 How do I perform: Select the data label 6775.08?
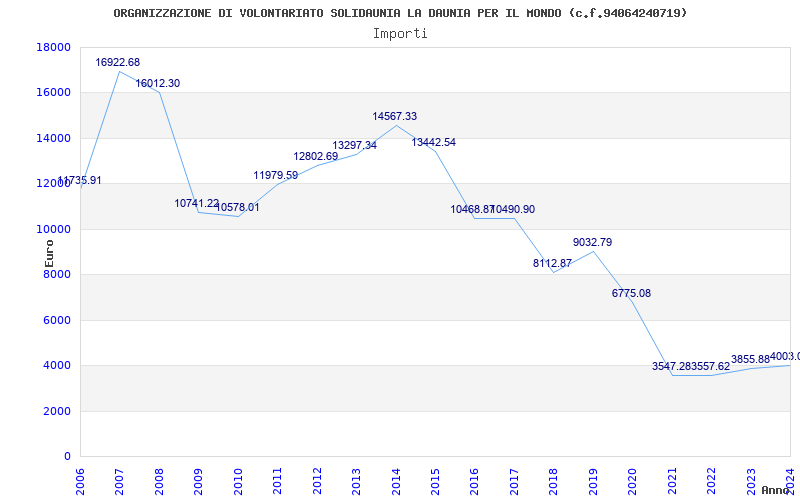[x=631, y=294]
